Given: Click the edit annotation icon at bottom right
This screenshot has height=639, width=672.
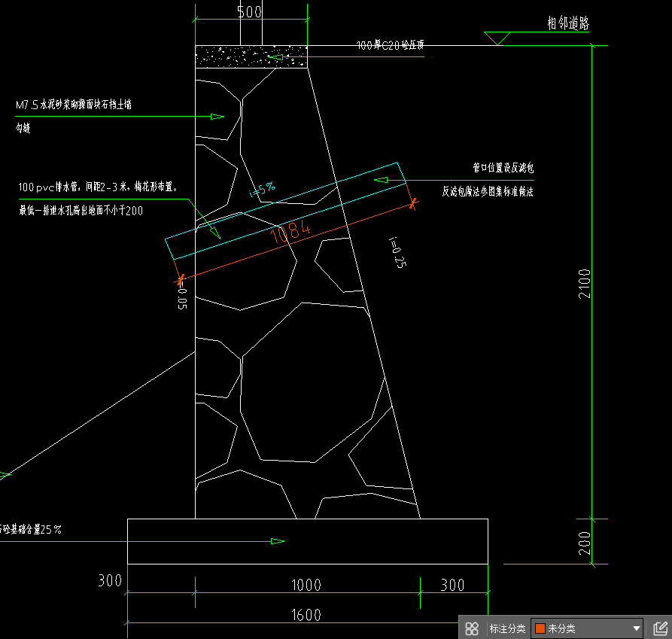Looking at the screenshot, I should [660, 628].
